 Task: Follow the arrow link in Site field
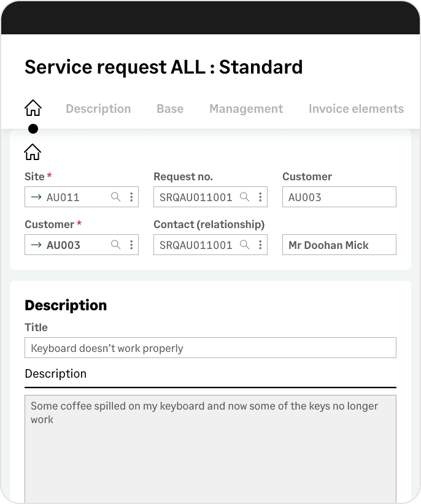(36, 197)
